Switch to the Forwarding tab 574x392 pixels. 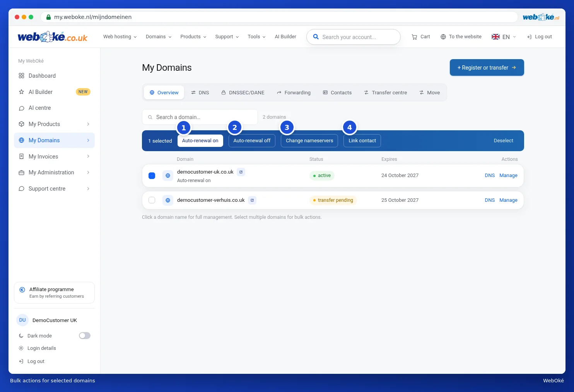pyautogui.click(x=294, y=93)
